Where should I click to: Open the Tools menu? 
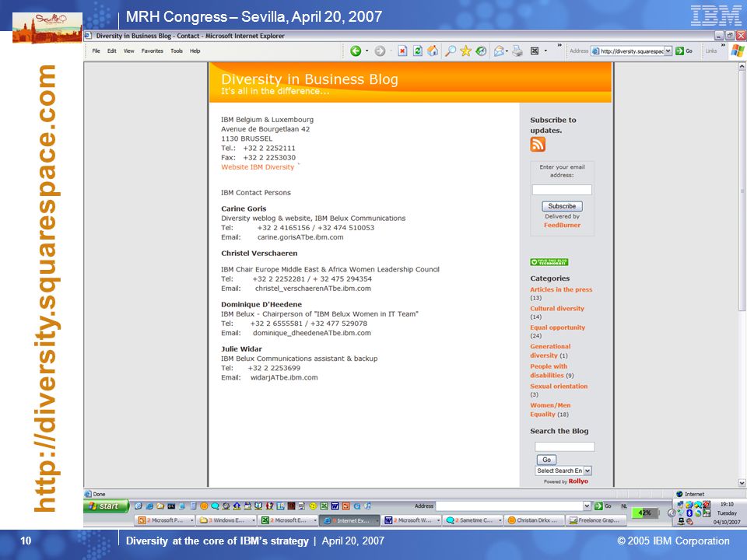177,51
